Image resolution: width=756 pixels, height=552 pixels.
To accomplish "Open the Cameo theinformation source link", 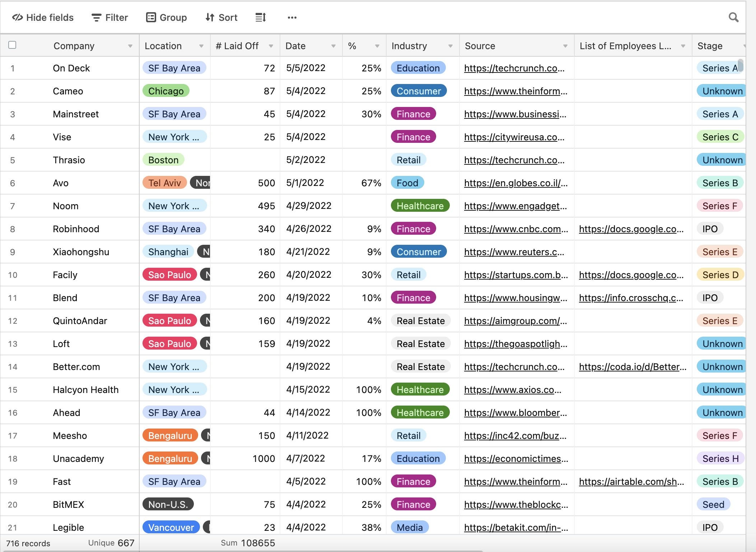I will [515, 91].
